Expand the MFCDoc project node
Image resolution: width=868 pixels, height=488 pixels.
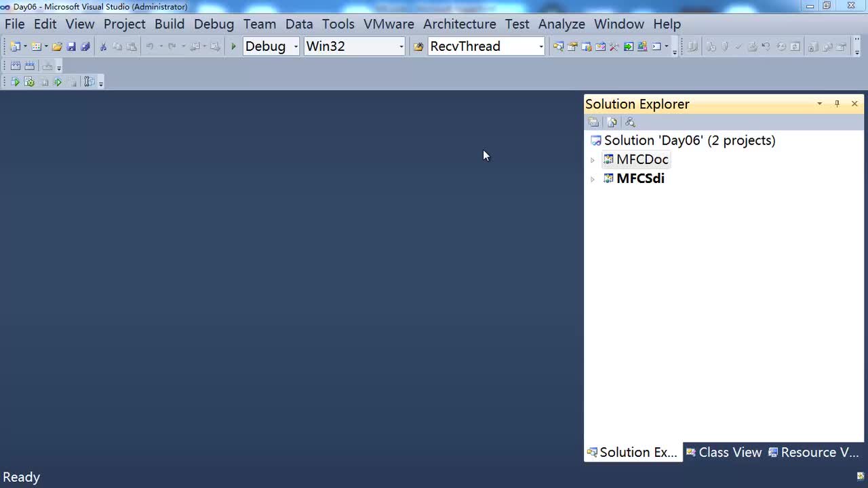593,161
